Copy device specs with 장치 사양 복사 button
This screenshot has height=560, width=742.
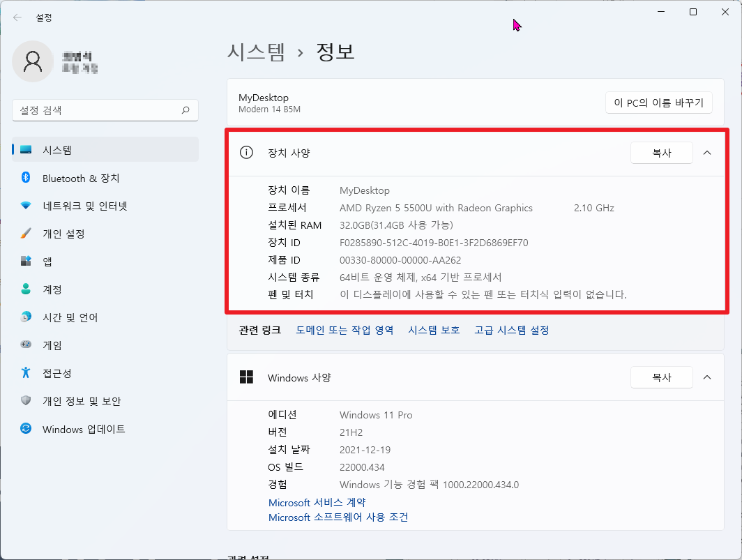[662, 153]
